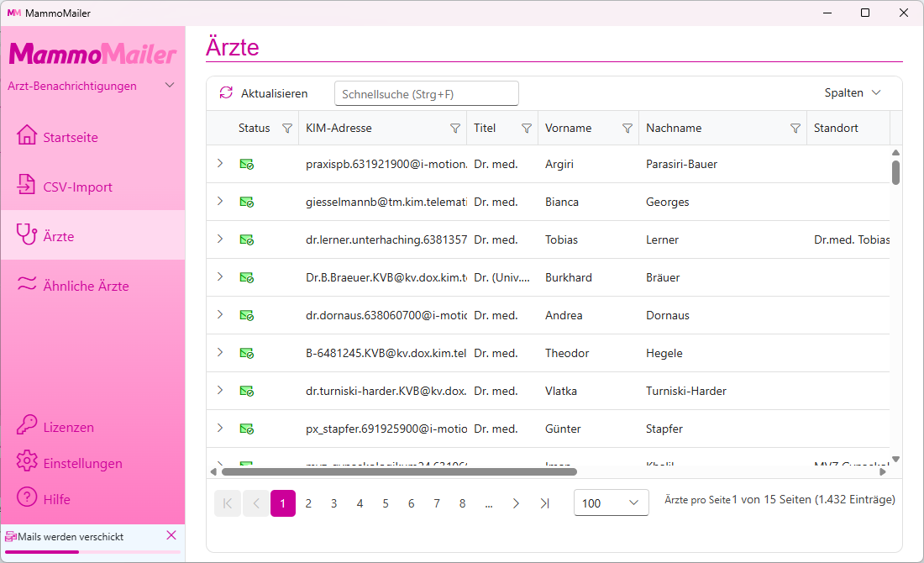Go to the next page arrow
Viewport: 924px width, 563px height.
(x=516, y=503)
